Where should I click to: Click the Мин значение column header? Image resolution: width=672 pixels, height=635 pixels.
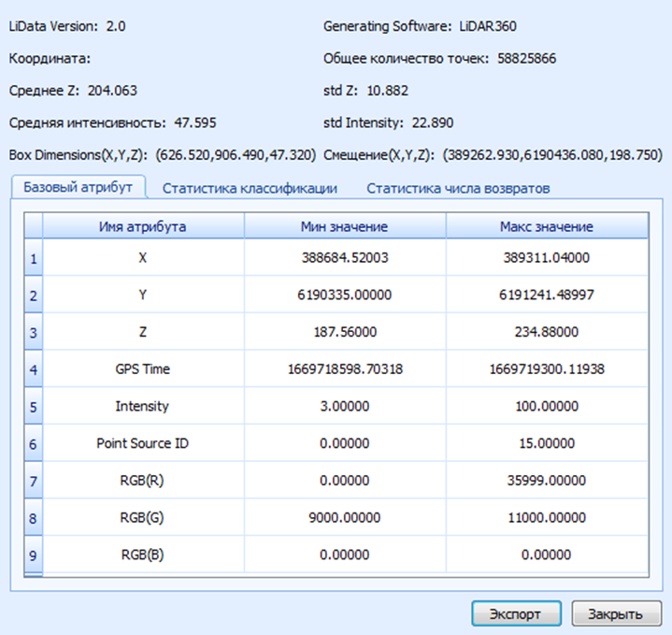tap(345, 226)
